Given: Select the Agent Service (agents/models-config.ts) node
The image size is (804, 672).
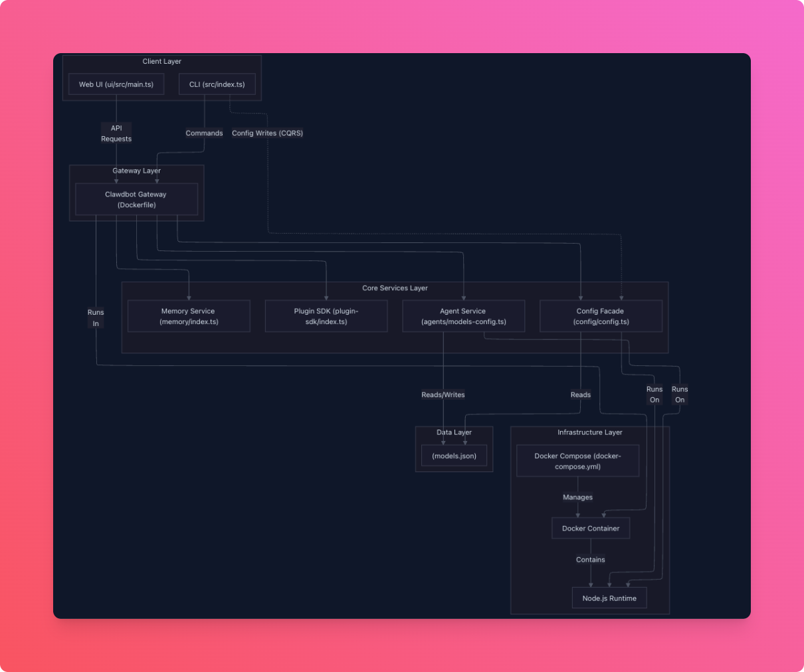Looking at the screenshot, I should (x=463, y=316).
